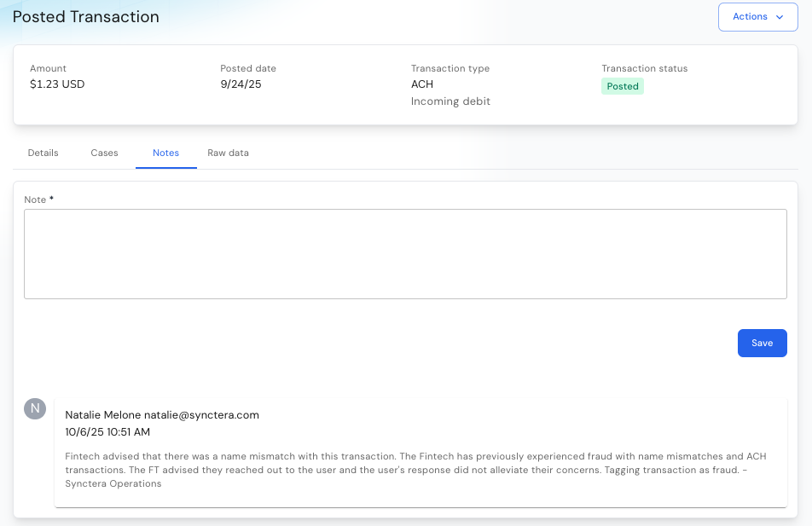Click the Transaction status label

(x=645, y=68)
